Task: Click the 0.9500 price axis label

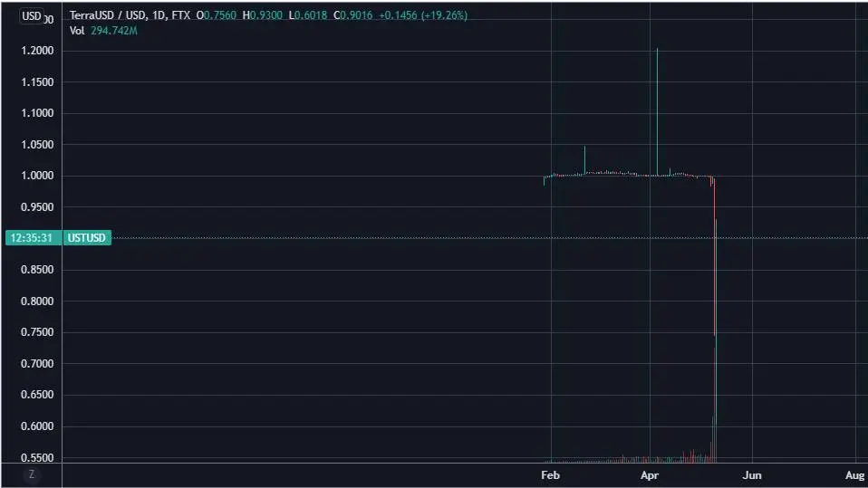Action: pyautogui.click(x=38, y=207)
